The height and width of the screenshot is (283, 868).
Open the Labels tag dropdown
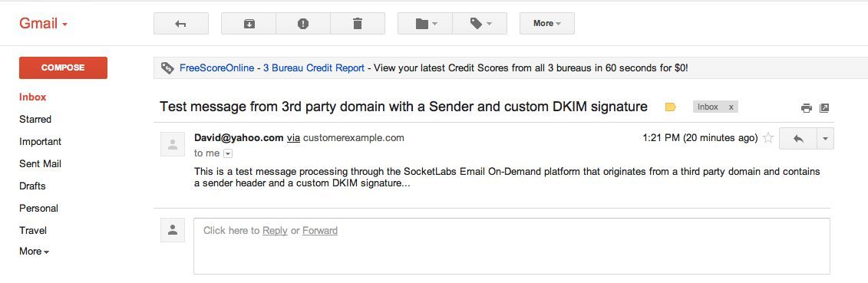pyautogui.click(x=480, y=24)
